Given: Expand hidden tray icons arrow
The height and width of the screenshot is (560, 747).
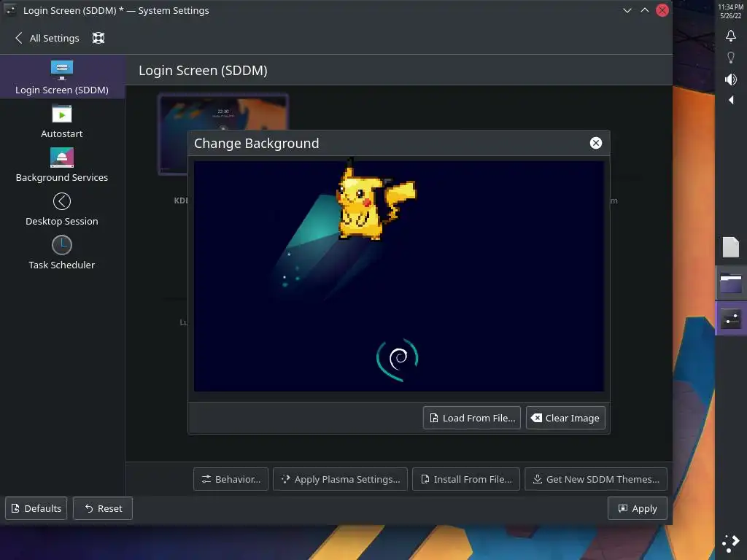Looking at the screenshot, I should (x=731, y=100).
